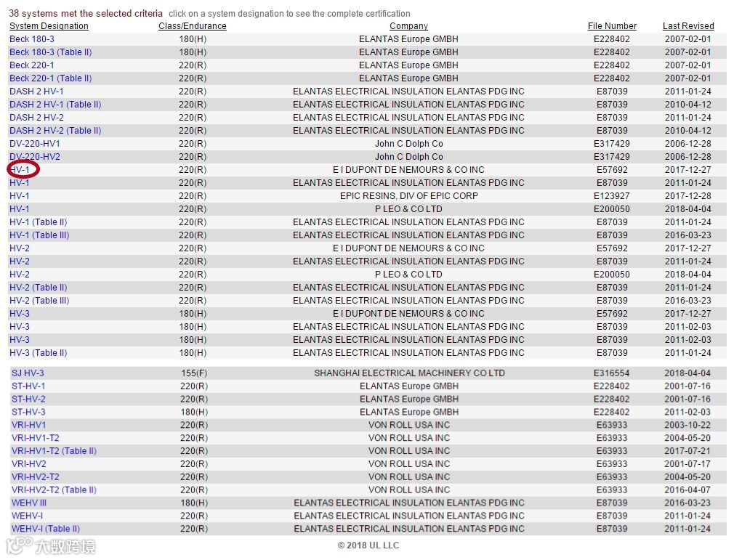Open the DASH 2 HV-2 system link
The width and height of the screenshot is (734, 560).
tap(36, 118)
